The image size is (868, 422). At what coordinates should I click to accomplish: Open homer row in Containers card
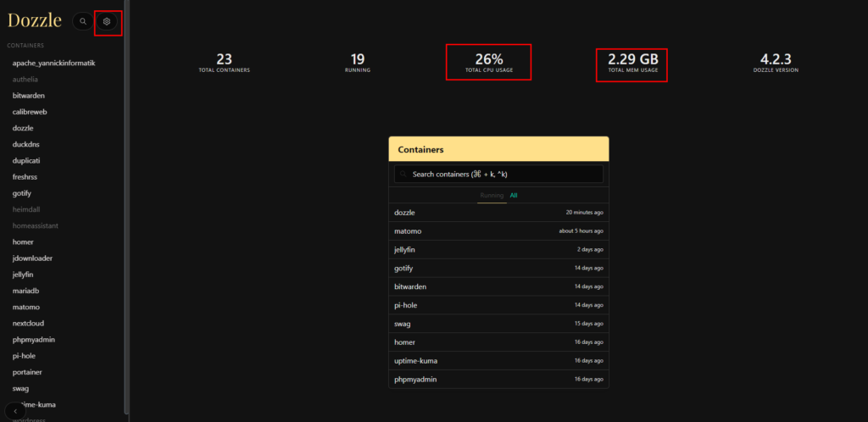point(498,342)
